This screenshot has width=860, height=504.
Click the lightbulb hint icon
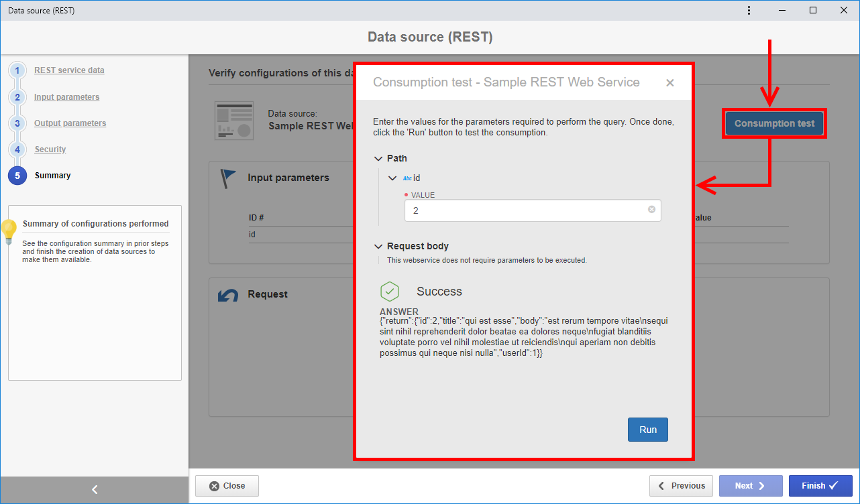tap(9, 232)
